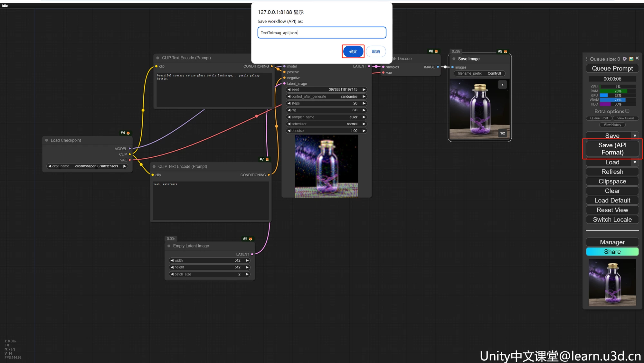Click View History in queue panel

[x=612, y=125]
